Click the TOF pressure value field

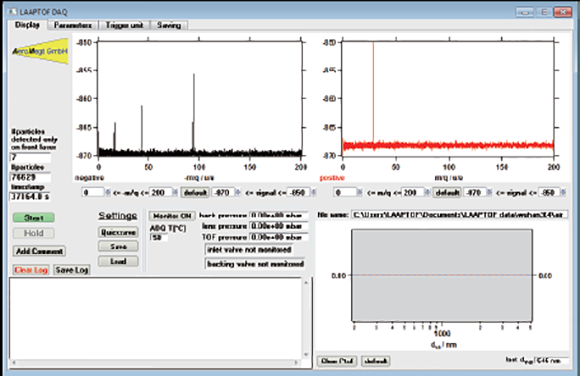(279, 237)
